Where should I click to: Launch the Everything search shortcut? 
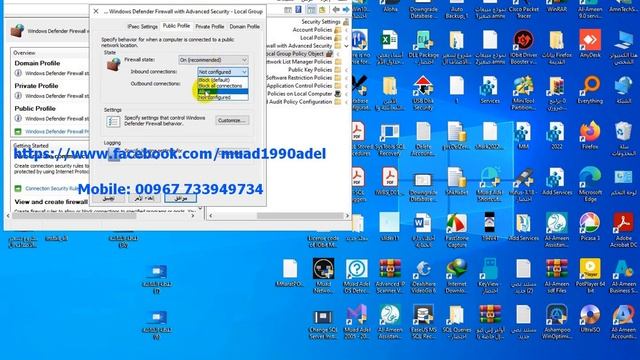(590, 89)
